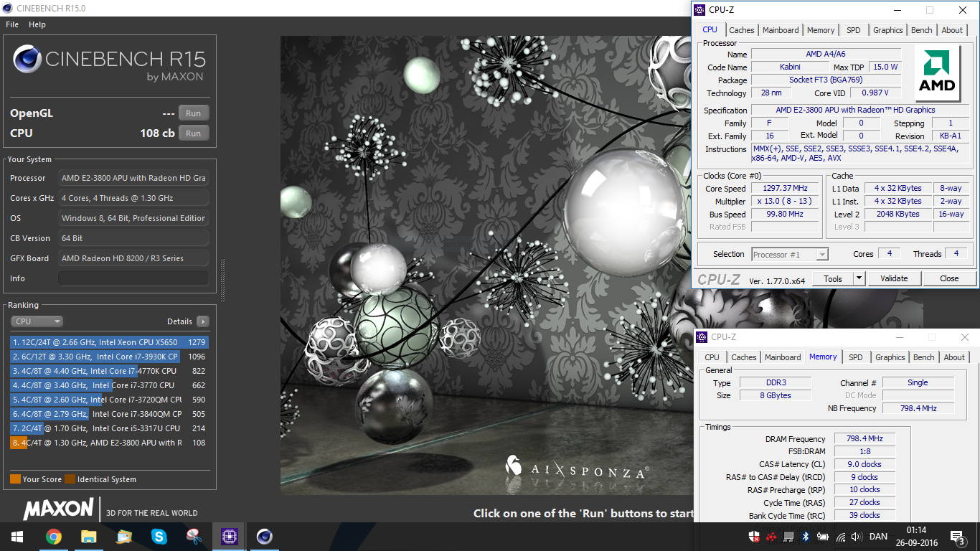
Task: Click the Validate button in CPU-Z
Action: pos(895,278)
